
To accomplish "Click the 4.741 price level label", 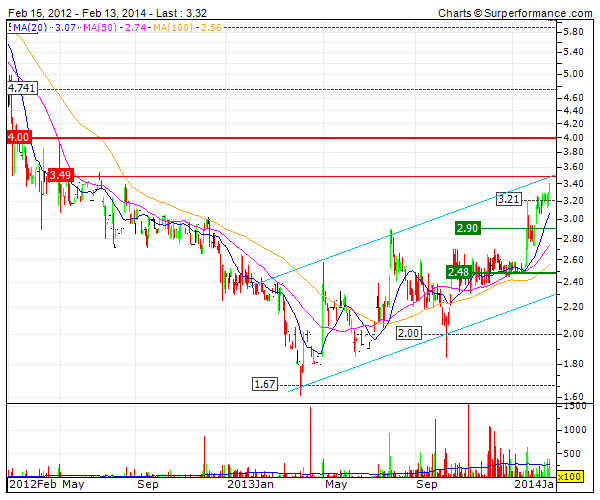I will 21,89.
